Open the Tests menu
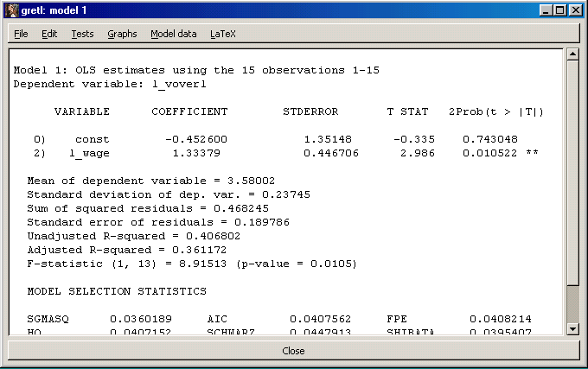Image resolution: width=588 pixels, height=369 pixels. (82, 35)
